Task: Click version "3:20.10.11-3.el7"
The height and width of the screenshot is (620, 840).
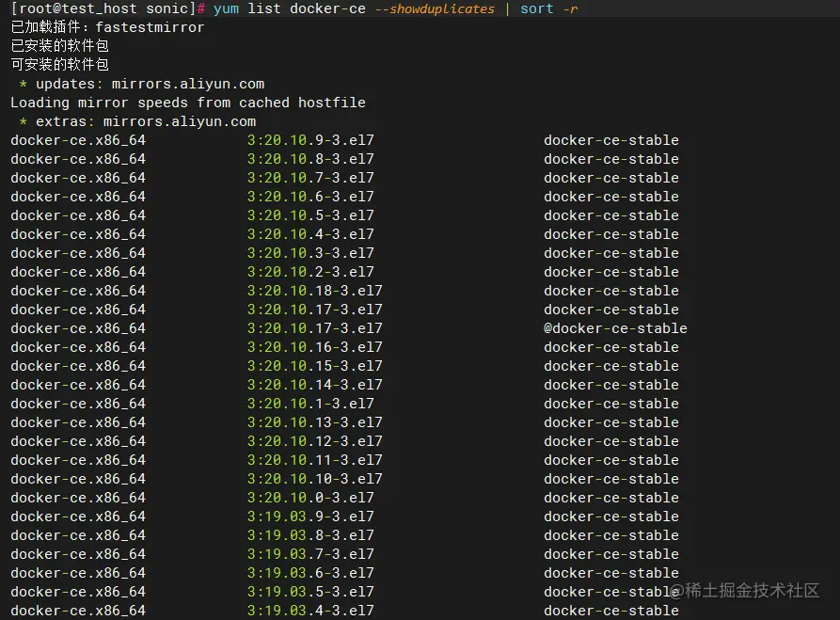Action: pyautogui.click(x=315, y=460)
